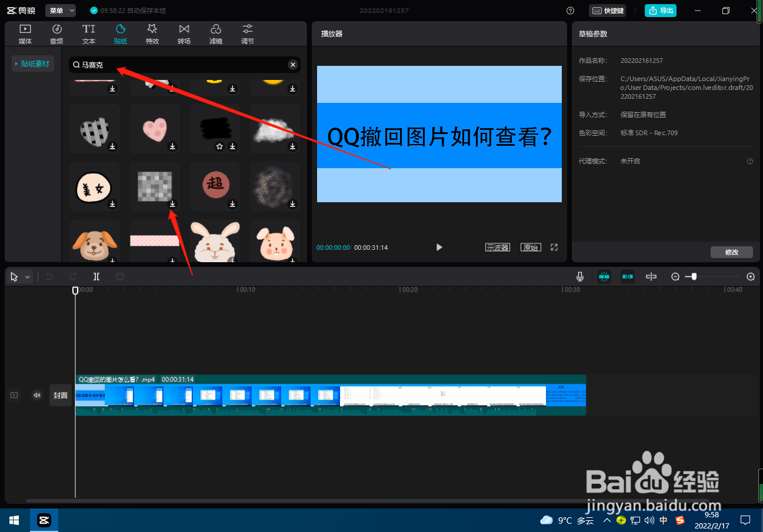The width and height of the screenshot is (763, 532).
Task: Undo the last action
Action: 49,277
